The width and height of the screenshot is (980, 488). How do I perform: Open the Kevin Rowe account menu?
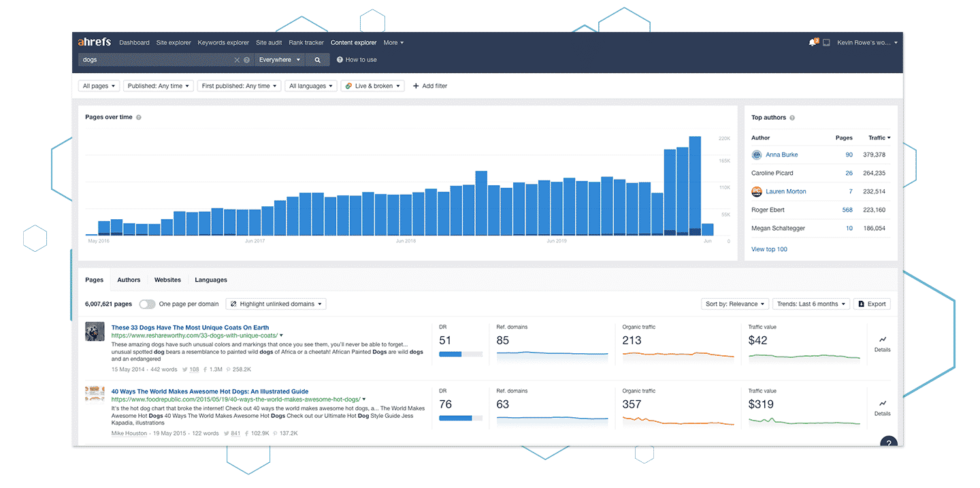867,42
